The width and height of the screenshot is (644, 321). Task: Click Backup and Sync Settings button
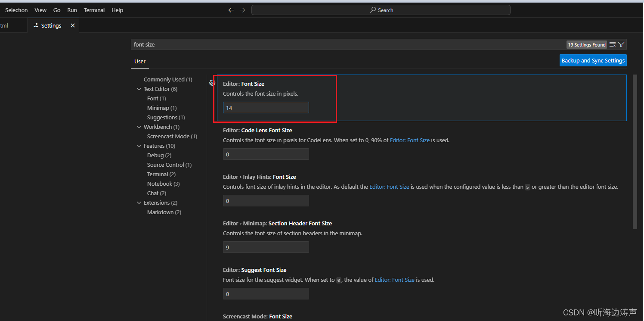click(593, 60)
